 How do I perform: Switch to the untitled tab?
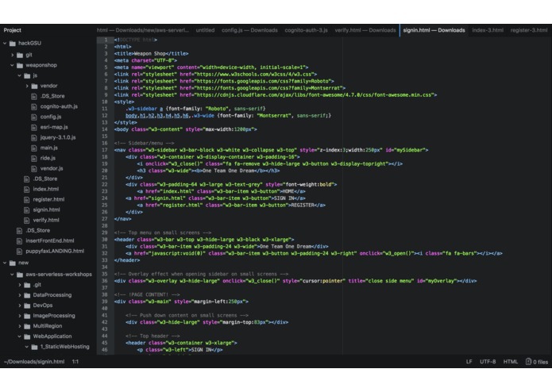pyautogui.click(x=205, y=30)
